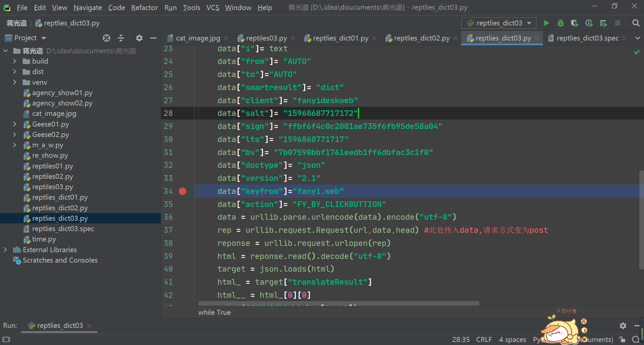This screenshot has width=644, height=345.
Task: Open the profiler run icon
Action: pos(589,23)
